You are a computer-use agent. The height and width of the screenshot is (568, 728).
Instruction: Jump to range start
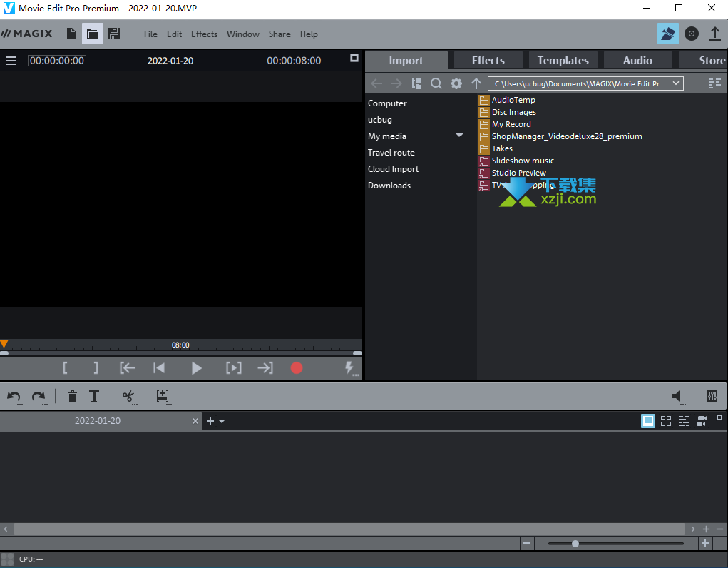point(127,368)
